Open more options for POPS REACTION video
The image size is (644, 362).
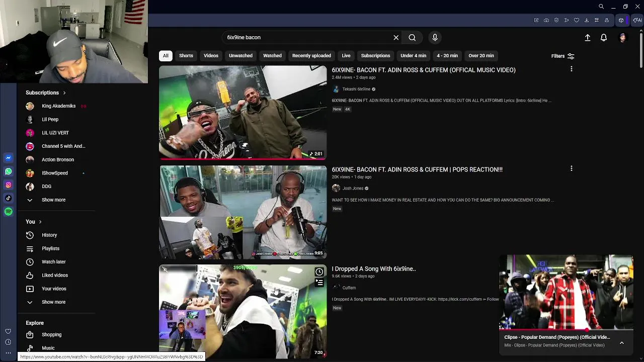point(572,168)
